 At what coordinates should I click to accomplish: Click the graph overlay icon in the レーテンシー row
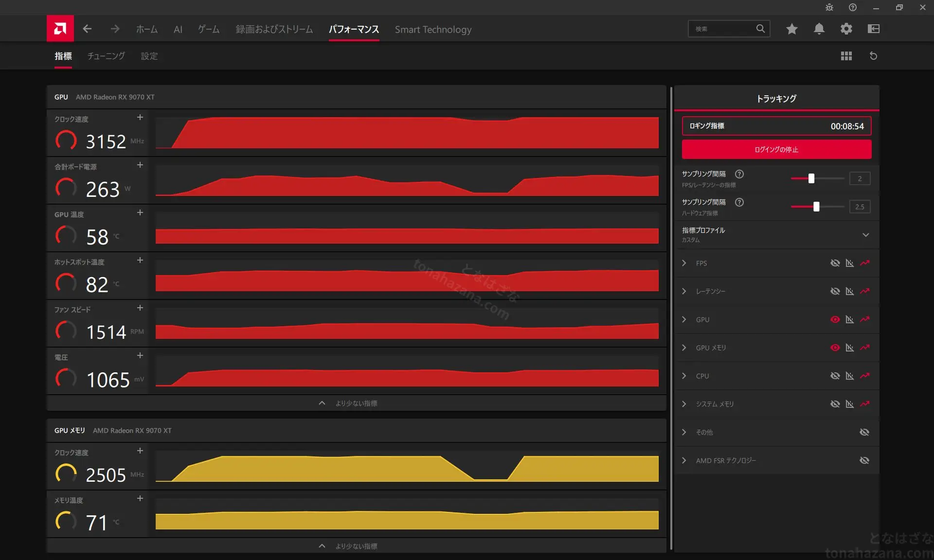[x=850, y=291]
